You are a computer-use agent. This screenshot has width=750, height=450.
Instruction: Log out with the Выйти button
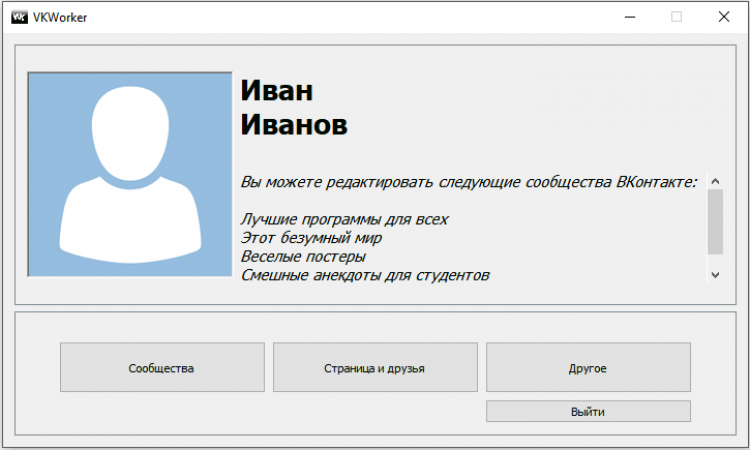pos(588,411)
